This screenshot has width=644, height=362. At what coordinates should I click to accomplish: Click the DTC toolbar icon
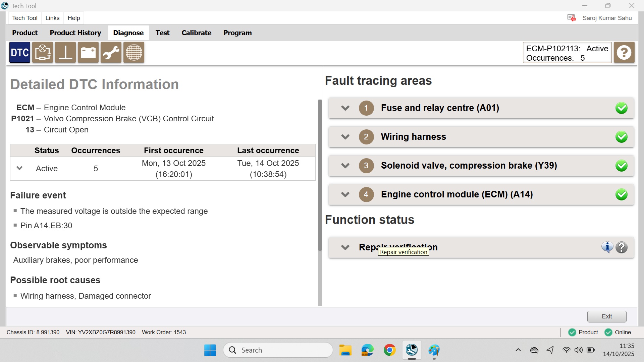[20, 53]
